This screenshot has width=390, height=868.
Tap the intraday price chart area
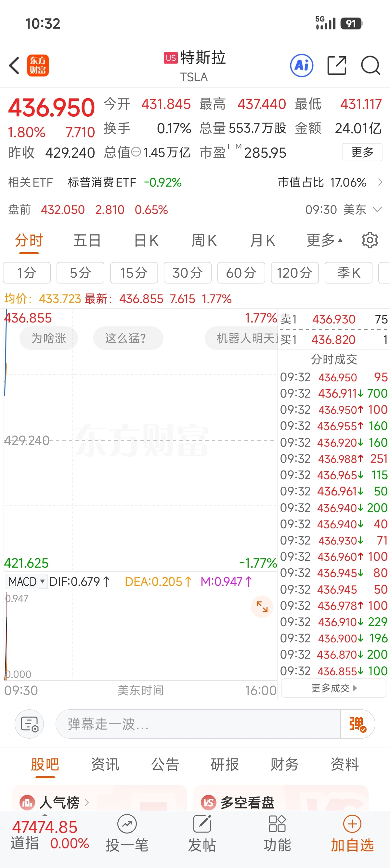pyautogui.click(x=141, y=440)
